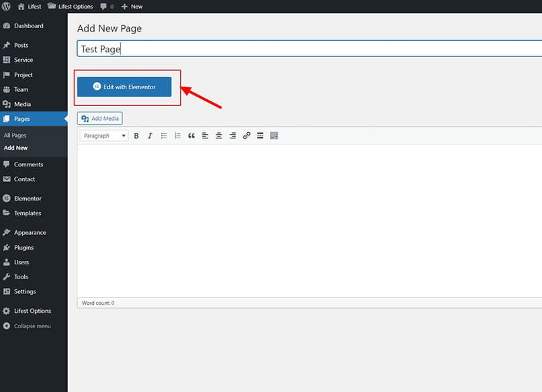542x392 pixels.
Task: Click the Add Media button
Action: (x=99, y=118)
